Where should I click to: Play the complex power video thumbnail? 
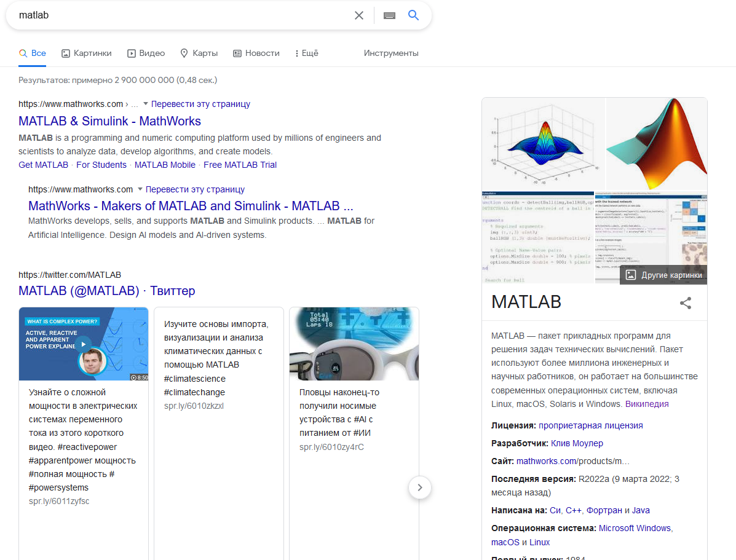[84, 344]
